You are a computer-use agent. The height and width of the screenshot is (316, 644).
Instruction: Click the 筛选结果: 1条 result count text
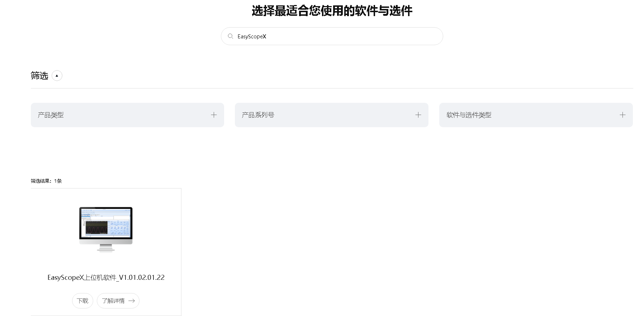pos(46,181)
